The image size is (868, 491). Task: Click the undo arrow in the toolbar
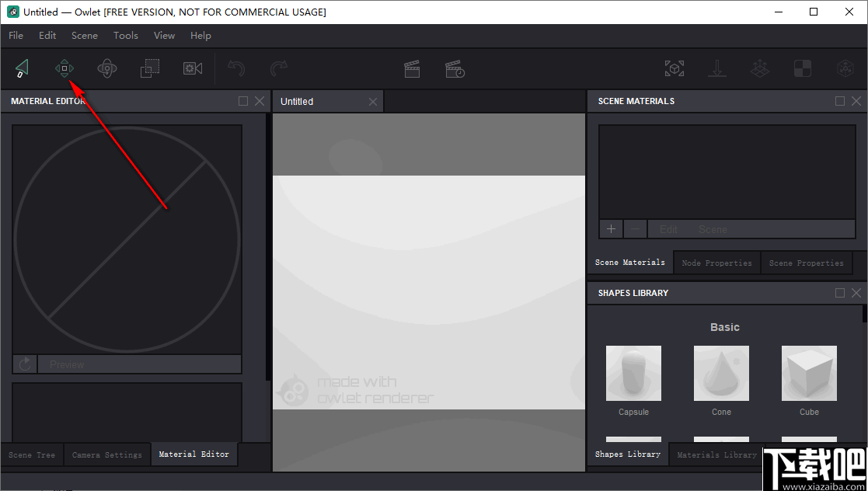tap(236, 68)
